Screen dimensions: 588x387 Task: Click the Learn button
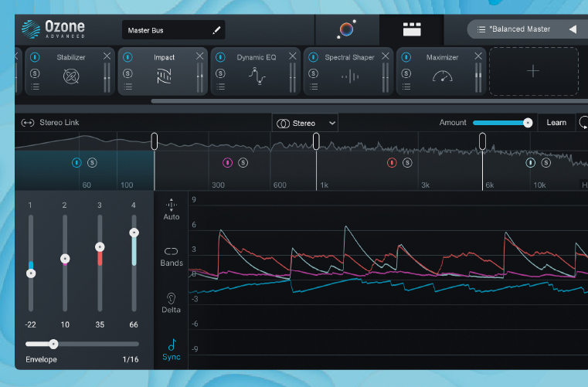coord(556,123)
